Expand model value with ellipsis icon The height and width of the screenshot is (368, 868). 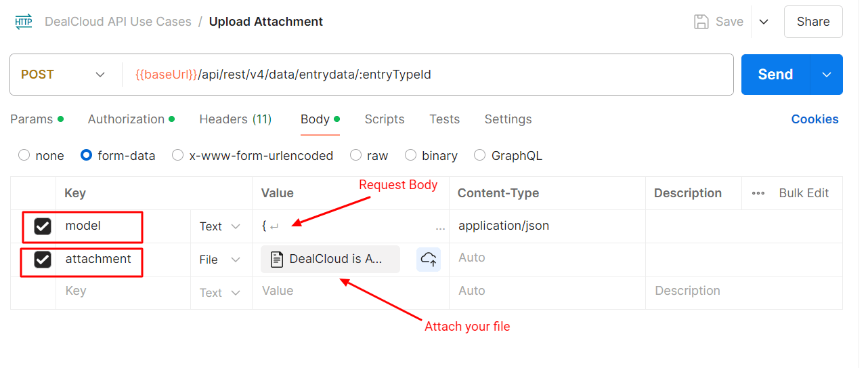tap(440, 228)
